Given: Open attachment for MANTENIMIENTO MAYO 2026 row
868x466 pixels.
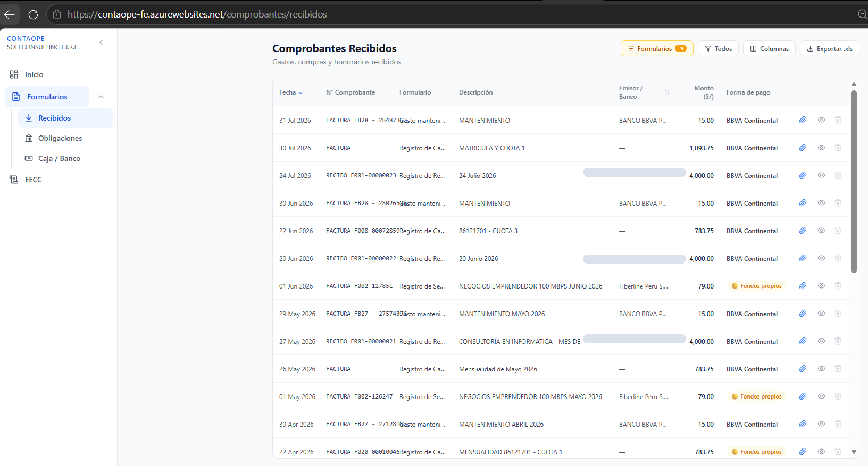Looking at the screenshot, I should point(803,314).
